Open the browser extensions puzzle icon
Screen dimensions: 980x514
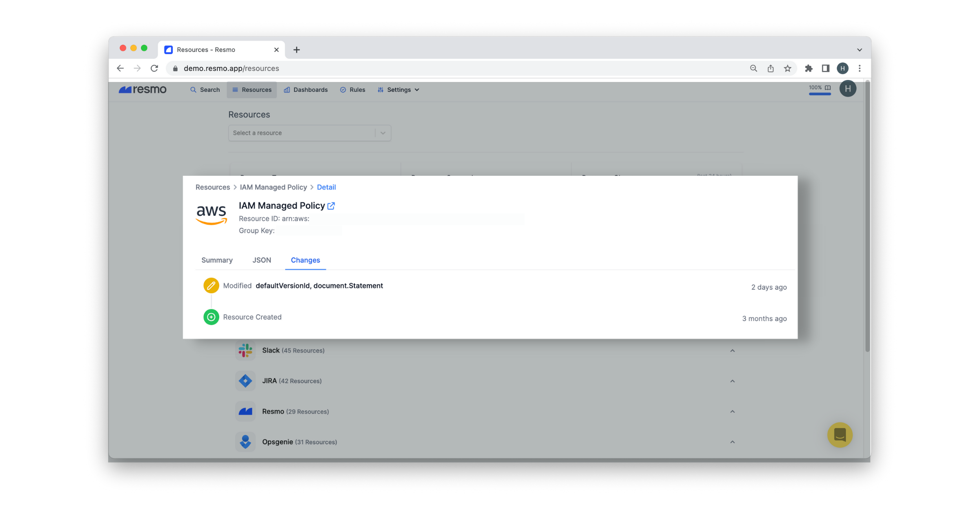808,69
